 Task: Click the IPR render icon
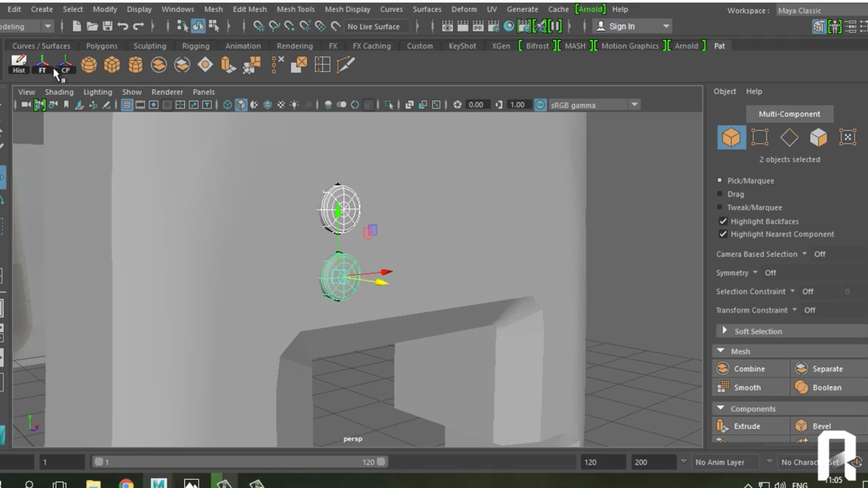point(478,26)
